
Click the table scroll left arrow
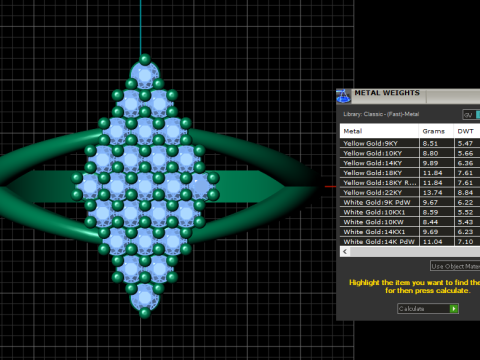coord(345,252)
